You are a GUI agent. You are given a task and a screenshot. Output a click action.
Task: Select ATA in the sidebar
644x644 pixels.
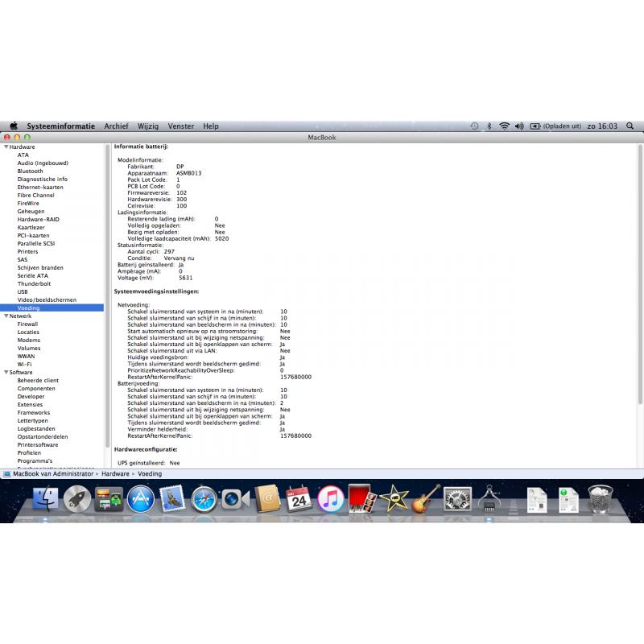23,155
